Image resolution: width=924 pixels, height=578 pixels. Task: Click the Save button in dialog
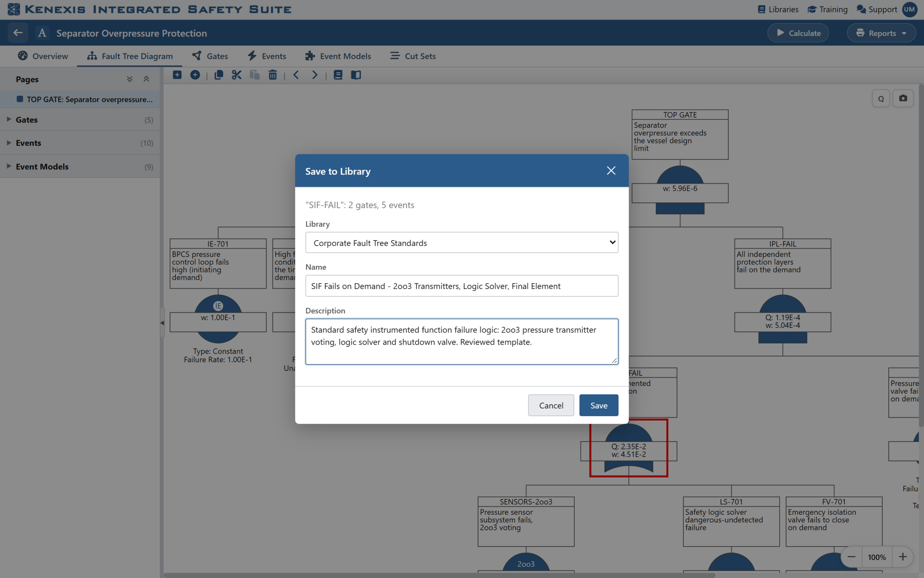[599, 405]
